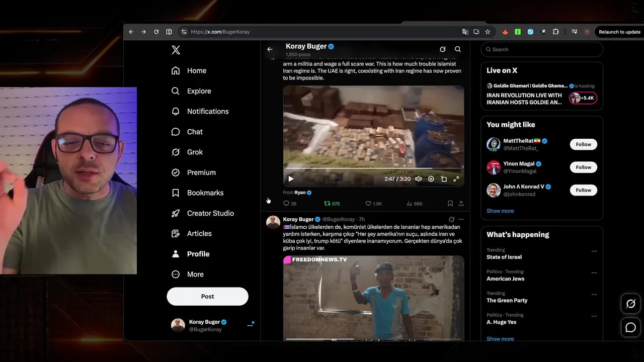Reply to the post with 36 comments
Image resolution: width=644 pixels, height=362 pixels.
coord(290,204)
